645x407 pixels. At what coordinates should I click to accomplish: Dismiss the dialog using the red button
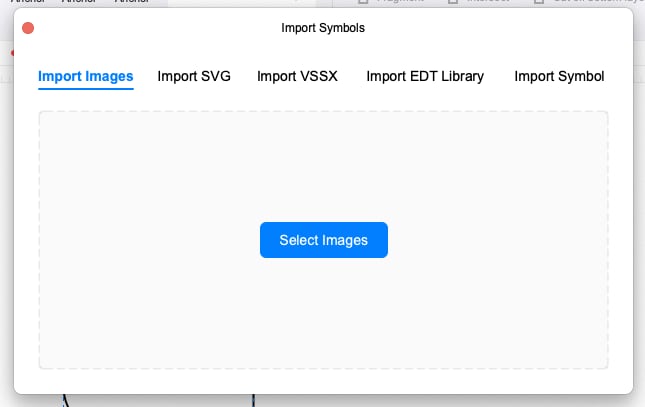coord(28,28)
